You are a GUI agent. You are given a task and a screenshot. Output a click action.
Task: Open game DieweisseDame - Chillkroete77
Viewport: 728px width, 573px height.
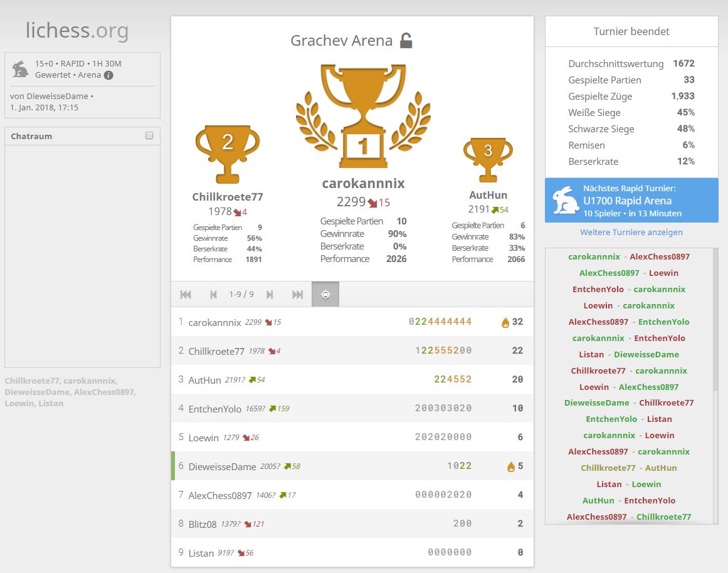[x=629, y=402]
